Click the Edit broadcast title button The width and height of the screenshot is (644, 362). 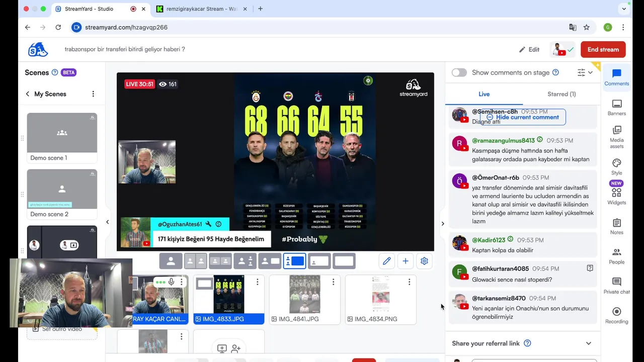[x=529, y=49]
